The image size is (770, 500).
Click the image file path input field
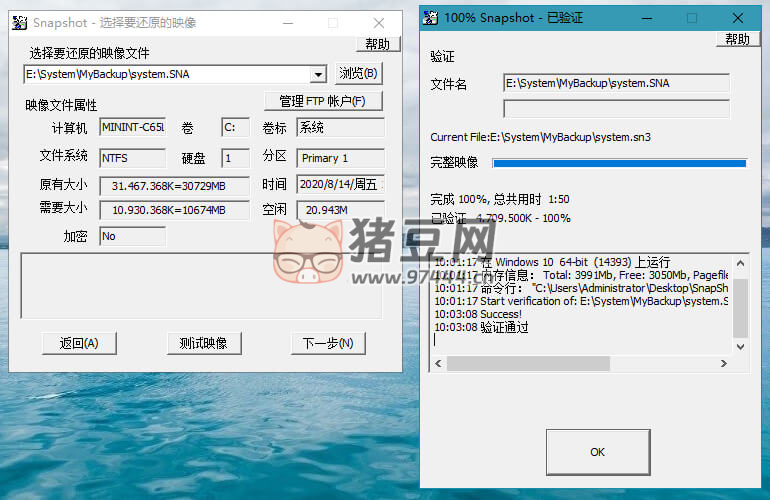(x=166, y=74)
